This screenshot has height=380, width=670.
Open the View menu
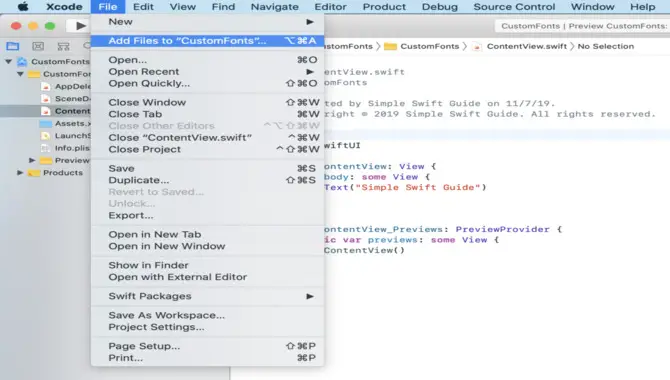coord(182,7)
